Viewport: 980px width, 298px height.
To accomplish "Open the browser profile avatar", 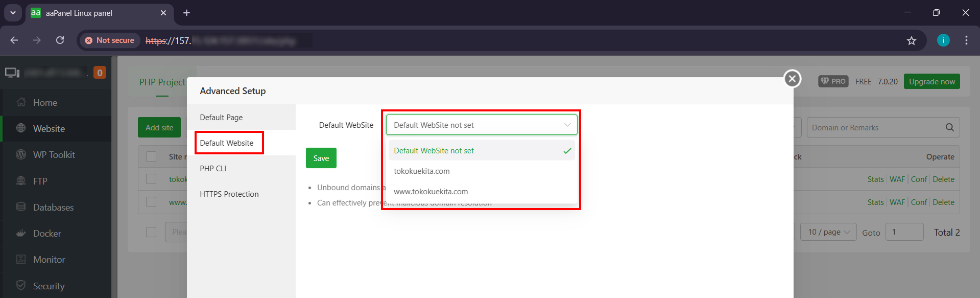I will tap(943, 40).
